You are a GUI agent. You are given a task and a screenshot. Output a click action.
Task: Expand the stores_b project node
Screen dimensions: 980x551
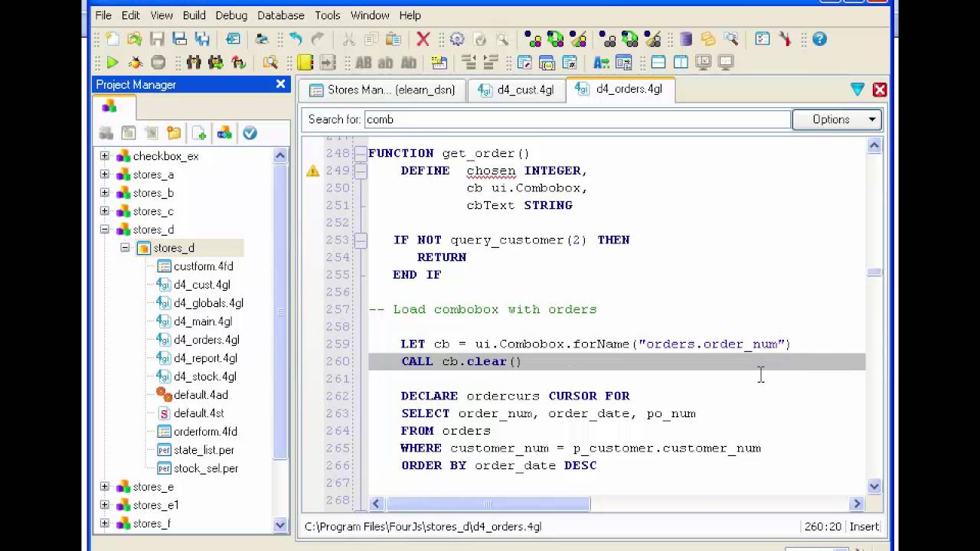(105, 193)
